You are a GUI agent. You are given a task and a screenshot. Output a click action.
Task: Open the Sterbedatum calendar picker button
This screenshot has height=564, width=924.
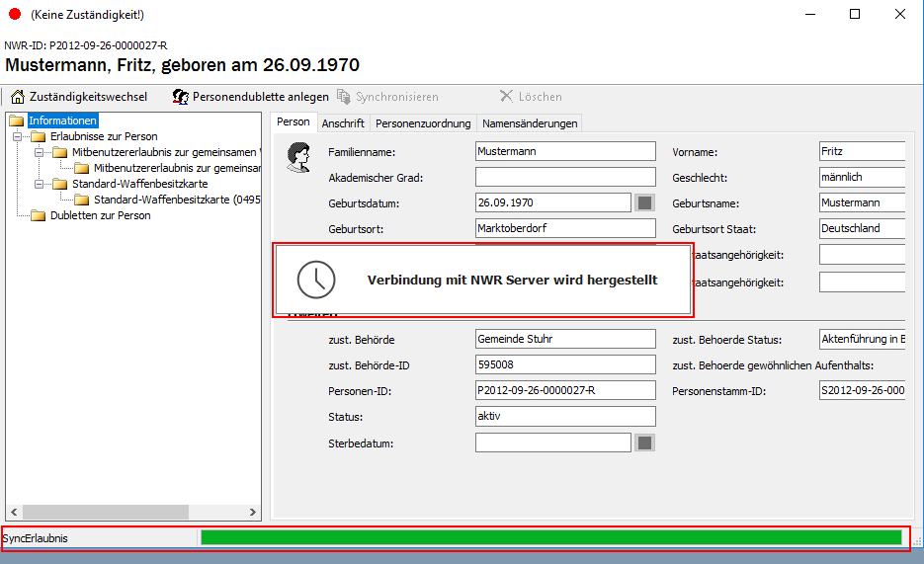(x=644, y=443)
